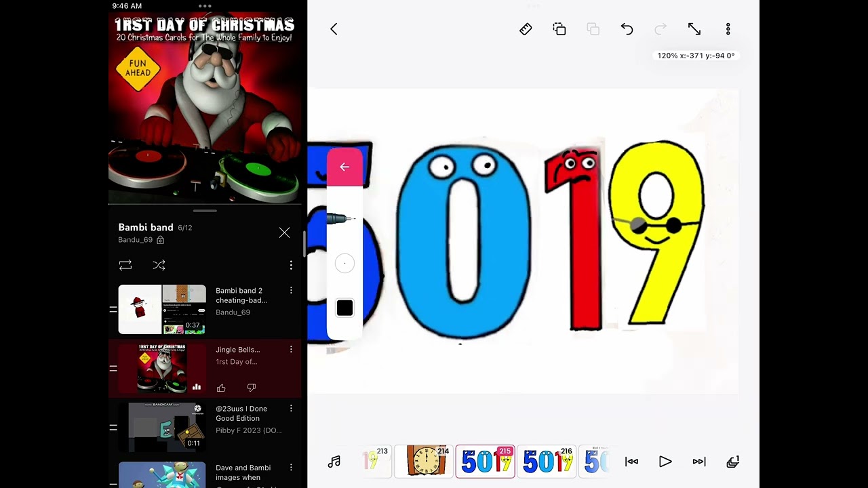Open the black color swatch
Image resolution: width=868 pixels, height=488 pixels.
click(x=344, y=308)
